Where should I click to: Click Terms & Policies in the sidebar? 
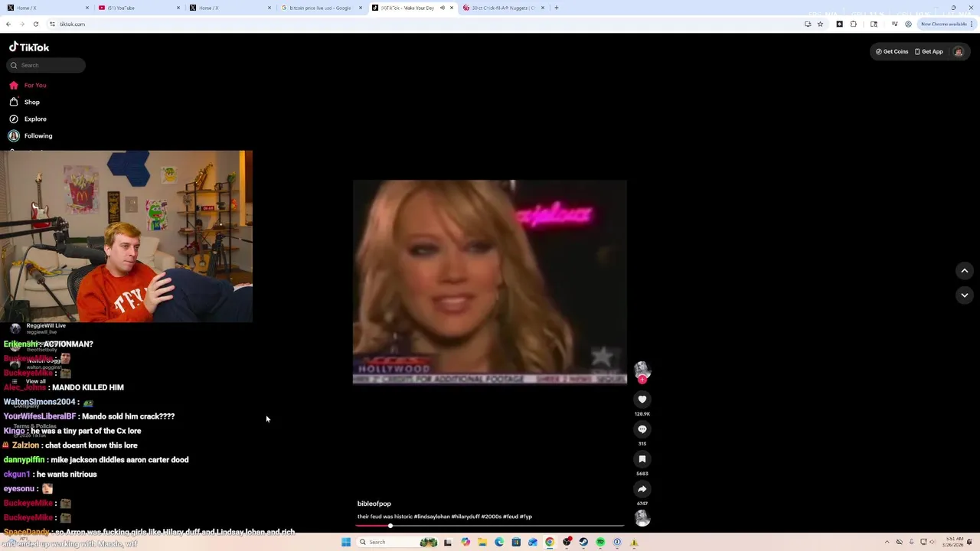(34, 426)
